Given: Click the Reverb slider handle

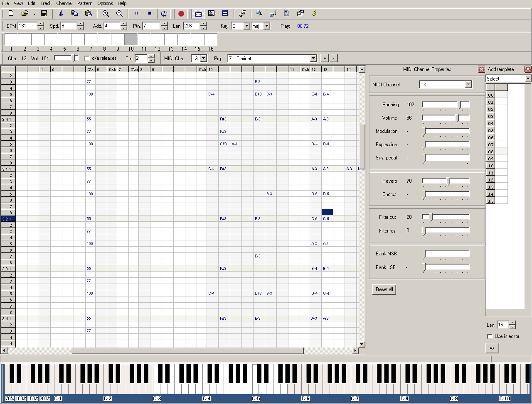Looking at the screenshot, I should [448, 181].
